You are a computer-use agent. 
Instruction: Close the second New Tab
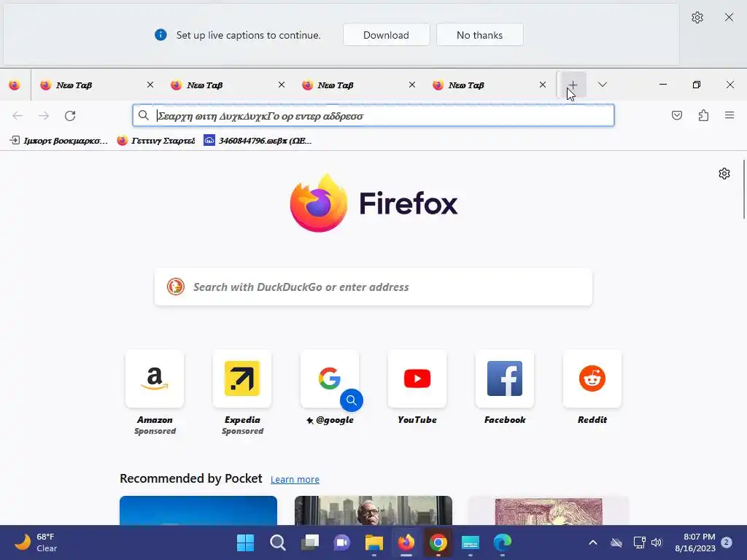click(x=281, y=85)
